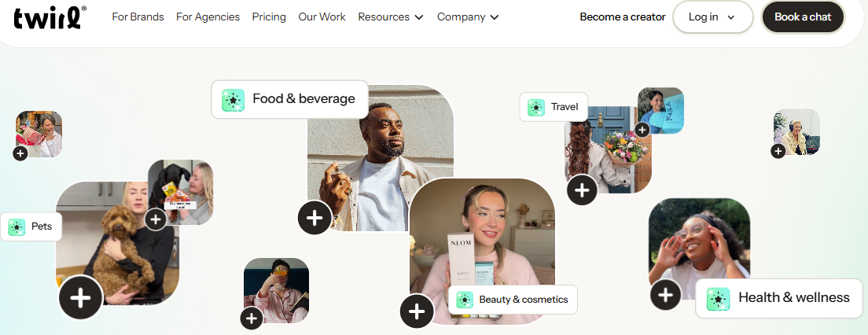This screenshot has height=335, width=868.
Task: Click plus icon on dog video
Action: click(80, 297)
